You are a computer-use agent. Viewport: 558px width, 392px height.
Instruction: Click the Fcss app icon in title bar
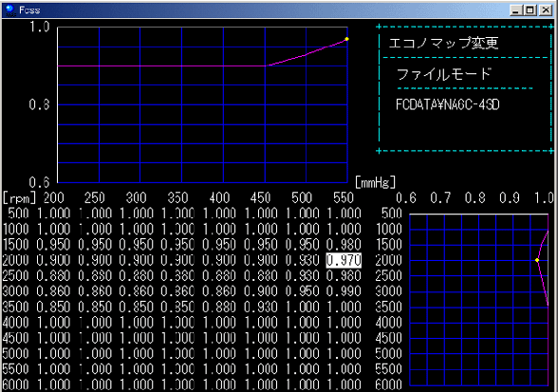tap(9, 10)
